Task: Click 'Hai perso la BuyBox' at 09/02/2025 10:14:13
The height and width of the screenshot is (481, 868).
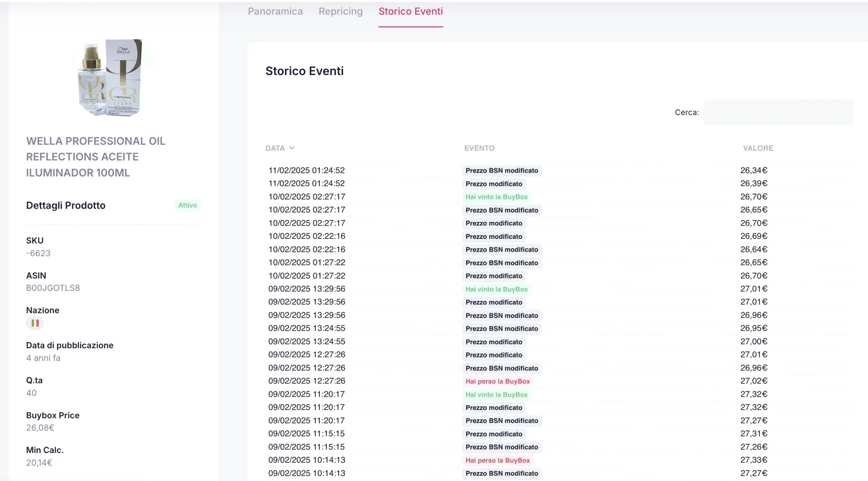Action: [497, 460]
